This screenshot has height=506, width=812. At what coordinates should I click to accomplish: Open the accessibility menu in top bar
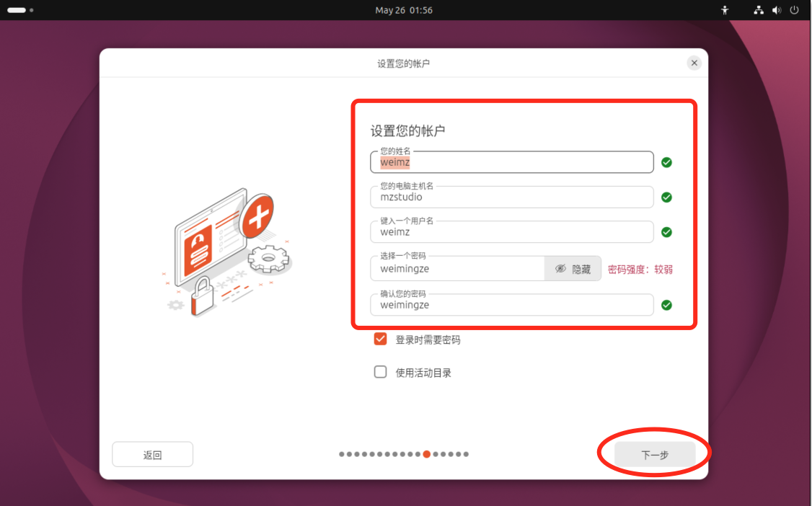click(x=725, y=10)
